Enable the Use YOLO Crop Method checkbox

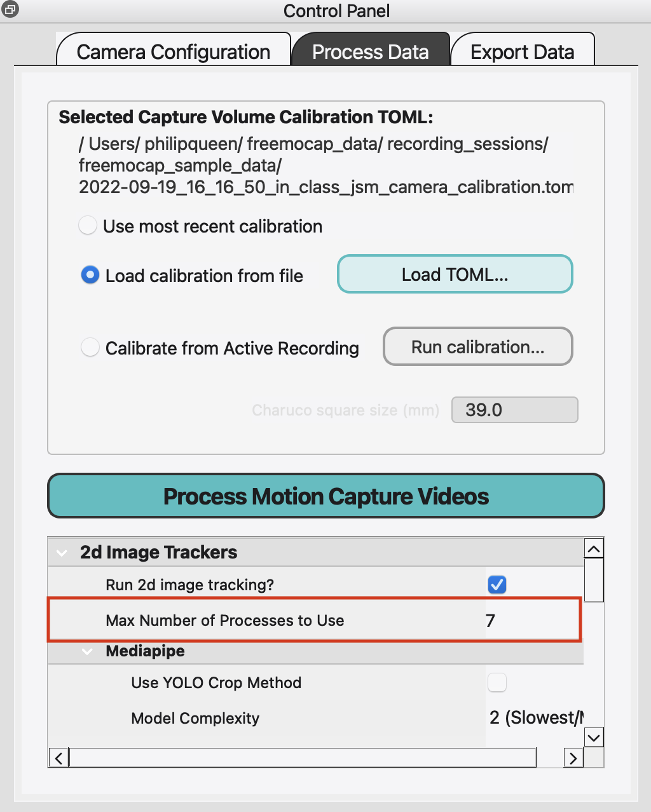coord(497,682)
